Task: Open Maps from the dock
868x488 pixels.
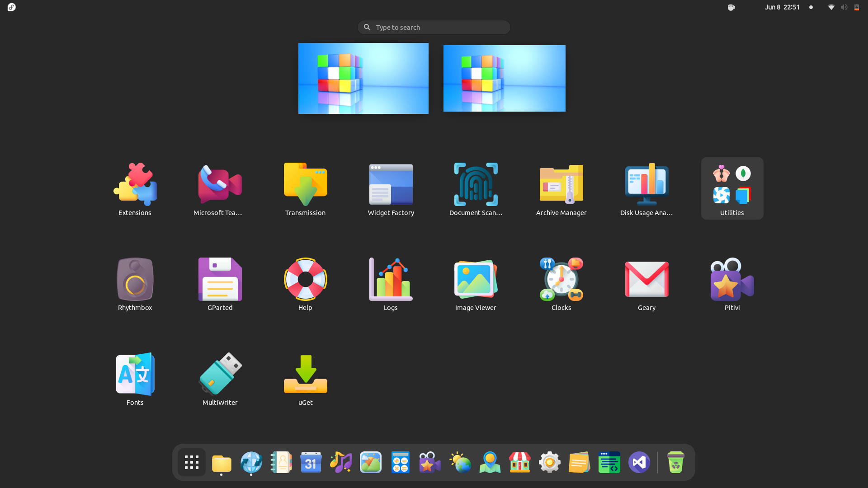Action: [490, 462]
